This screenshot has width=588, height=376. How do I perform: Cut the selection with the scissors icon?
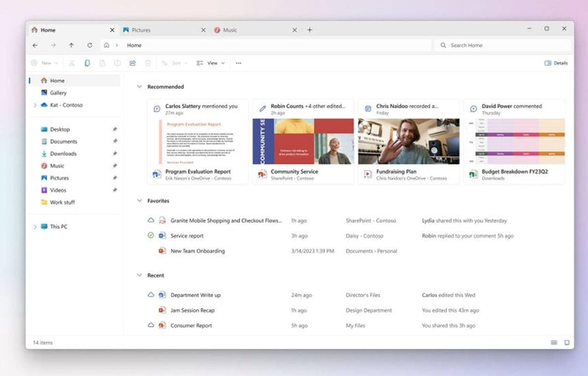[x=72, y=63]
